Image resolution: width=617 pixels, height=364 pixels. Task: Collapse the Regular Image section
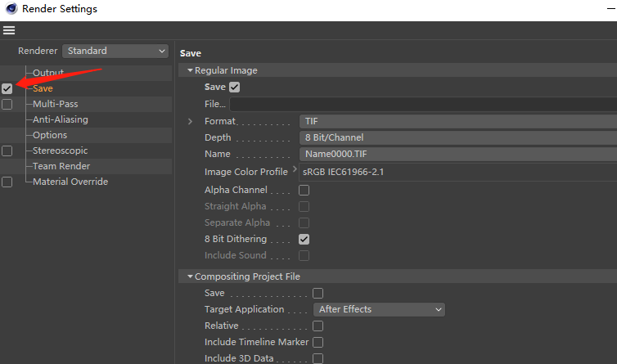[x=190, y=70]
